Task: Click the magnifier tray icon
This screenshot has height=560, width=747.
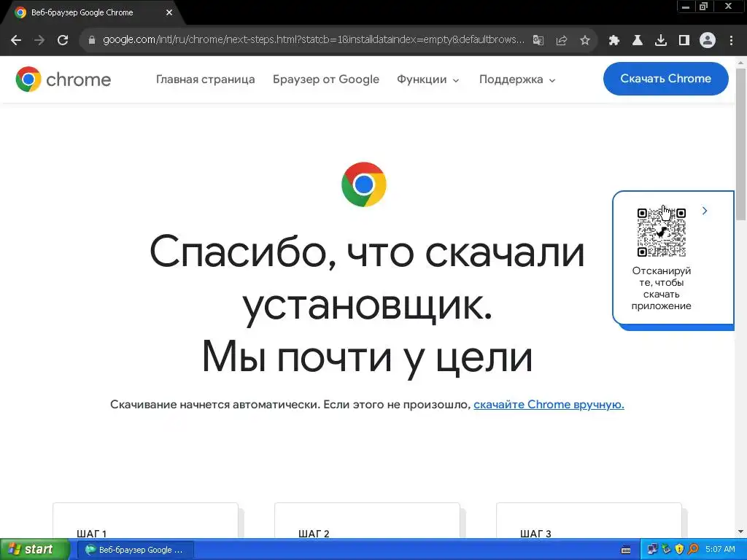Action: tap(693, 550)
